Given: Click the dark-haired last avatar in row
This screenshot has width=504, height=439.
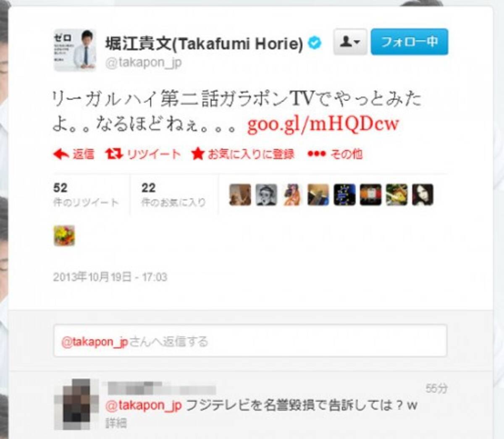Looking at the screenshot, I should point(423,195).
